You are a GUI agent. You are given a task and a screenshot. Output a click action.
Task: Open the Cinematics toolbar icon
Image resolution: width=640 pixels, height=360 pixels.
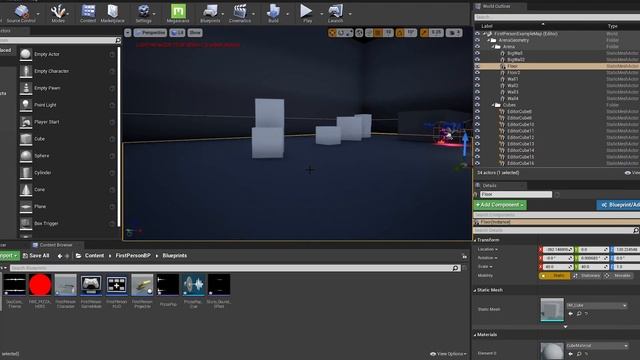pyautogui.click(x=240, y=13)
